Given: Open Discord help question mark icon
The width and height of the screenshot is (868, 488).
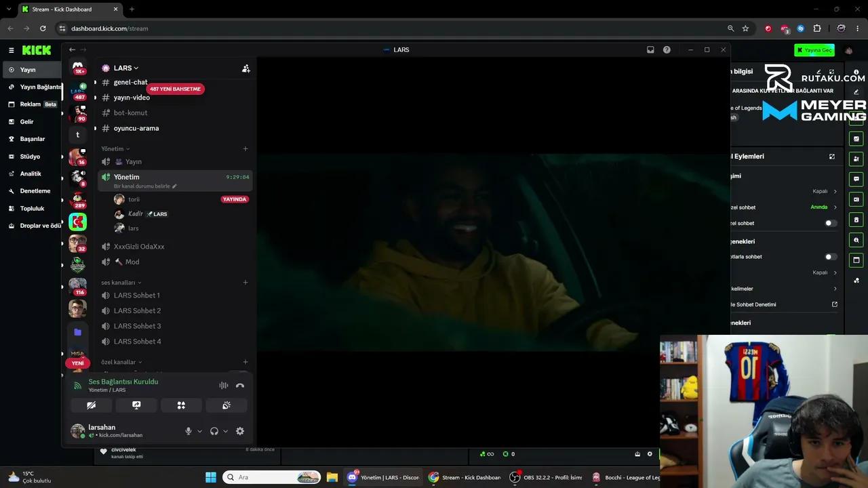Looking at the screenshot, I should coord(667,49).
